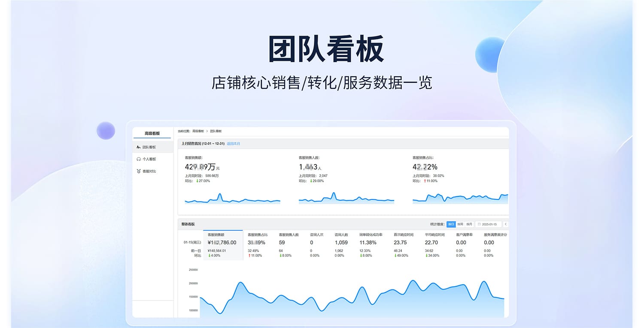Click the 高级看板 sidebar header
The width and height of the screenshot is (644, 328).
(x=152, y=133)
